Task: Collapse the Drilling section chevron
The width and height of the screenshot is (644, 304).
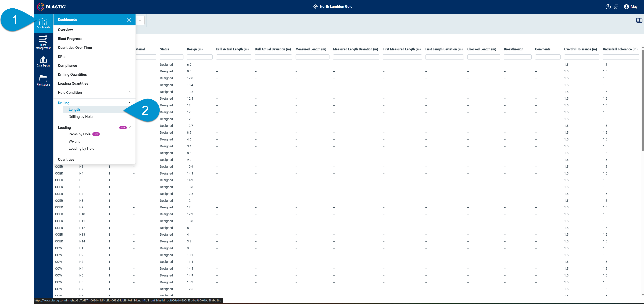Action: tap(130, 102)
